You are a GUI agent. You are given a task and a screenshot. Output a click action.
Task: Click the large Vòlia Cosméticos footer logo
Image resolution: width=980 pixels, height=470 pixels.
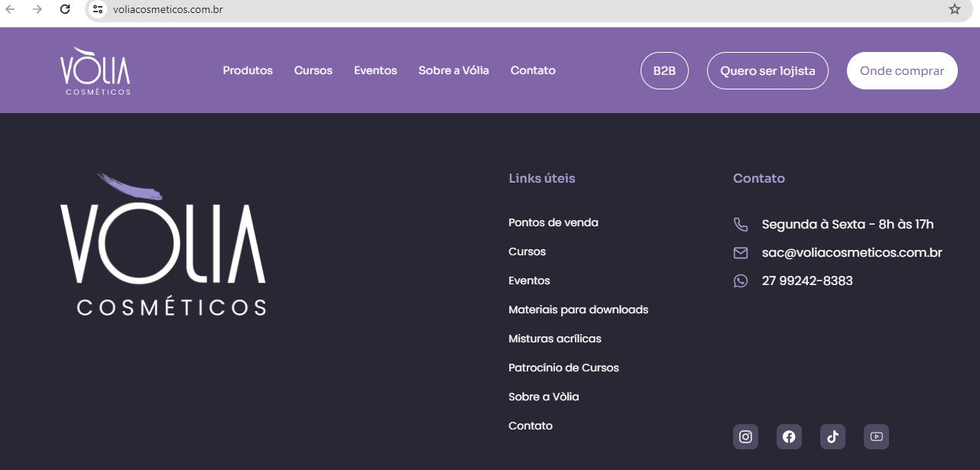tap(164, 245)
